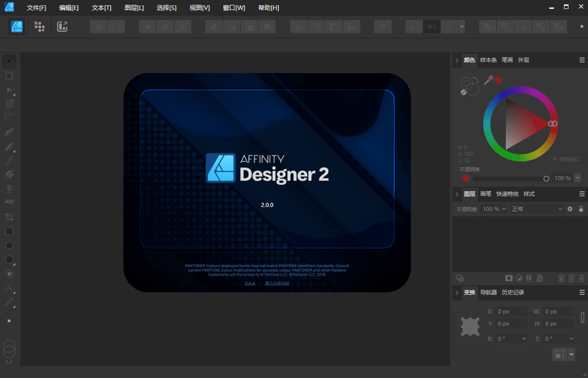Image resolution: width=588 pixels, height=378 pixels.
Task: Toggle the lock icon in the Layers panel
Action: [581, 209]
